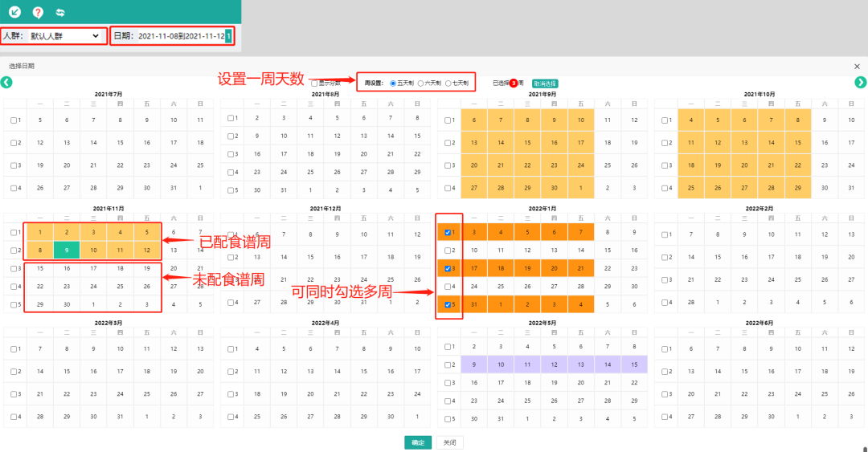The width and height of the screenshot is (868, 452).
Task: Click day 31 in 2021年8月
Action: pos(284,190)
